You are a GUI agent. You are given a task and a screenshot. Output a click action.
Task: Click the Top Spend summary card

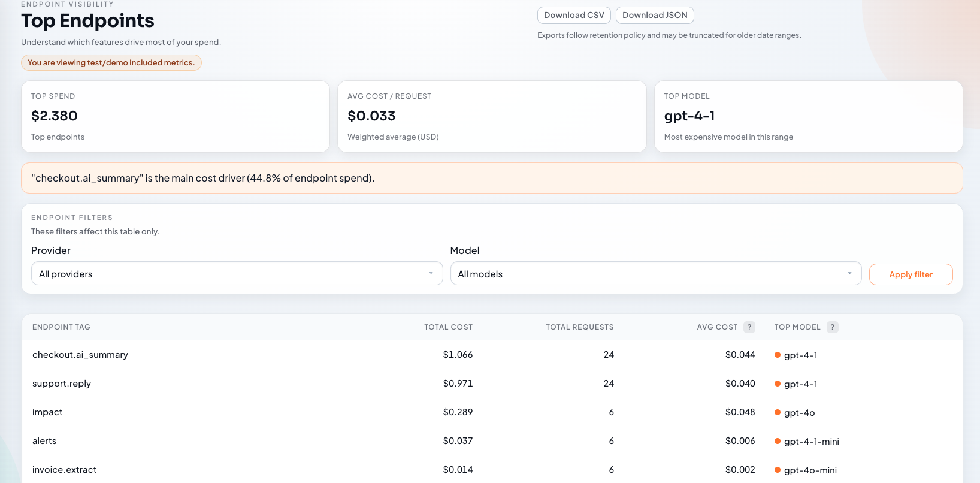tap(176, 116)
